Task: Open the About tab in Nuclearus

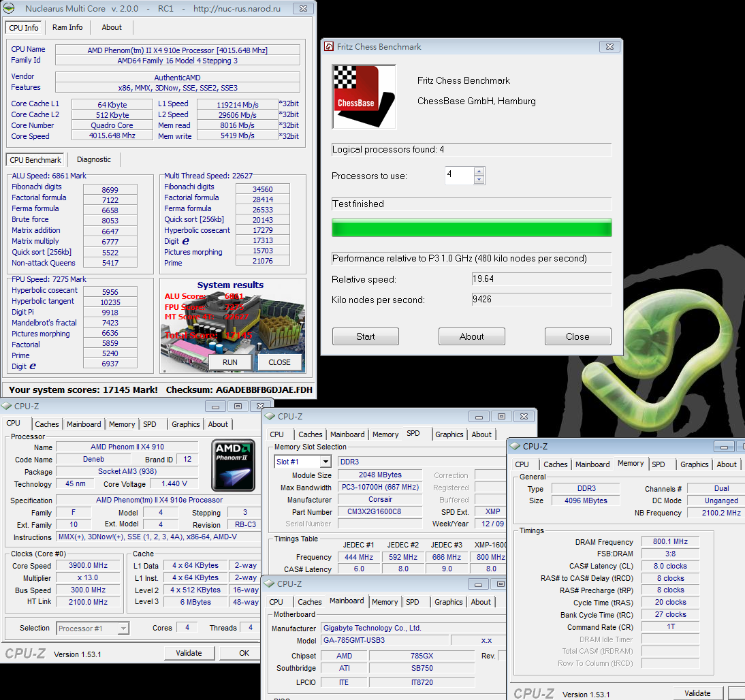Action: [112, 27]
